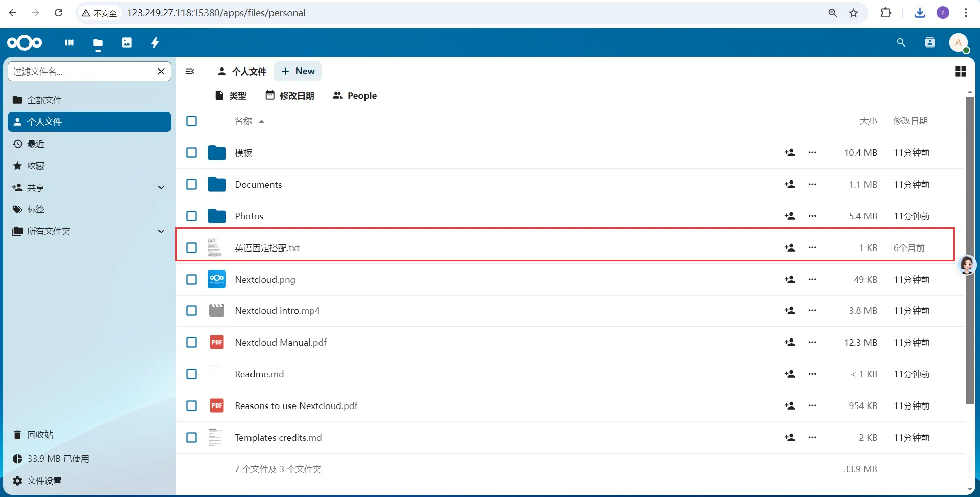Share the Readme.md file

pos(790,374)
